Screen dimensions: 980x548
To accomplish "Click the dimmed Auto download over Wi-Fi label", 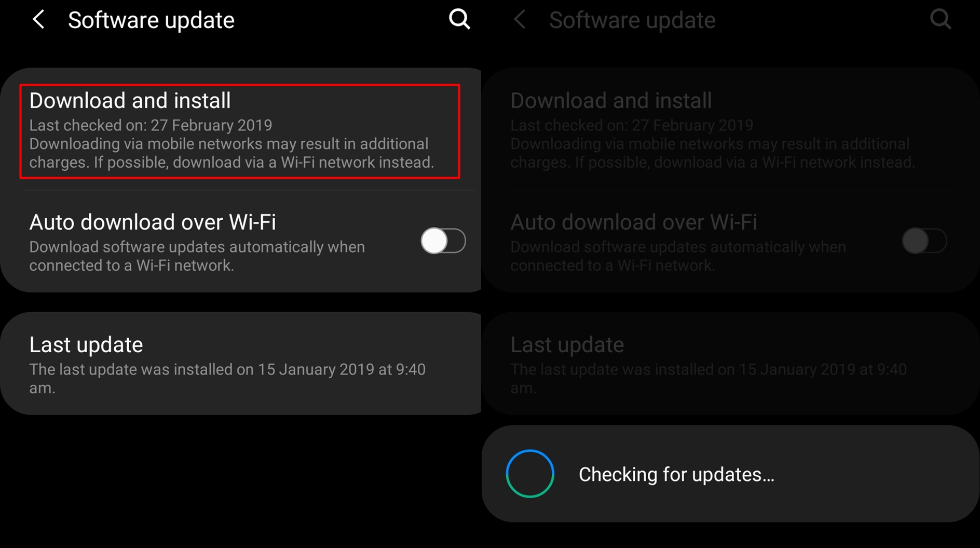I will pyautogui.click(x=634, y=222).
